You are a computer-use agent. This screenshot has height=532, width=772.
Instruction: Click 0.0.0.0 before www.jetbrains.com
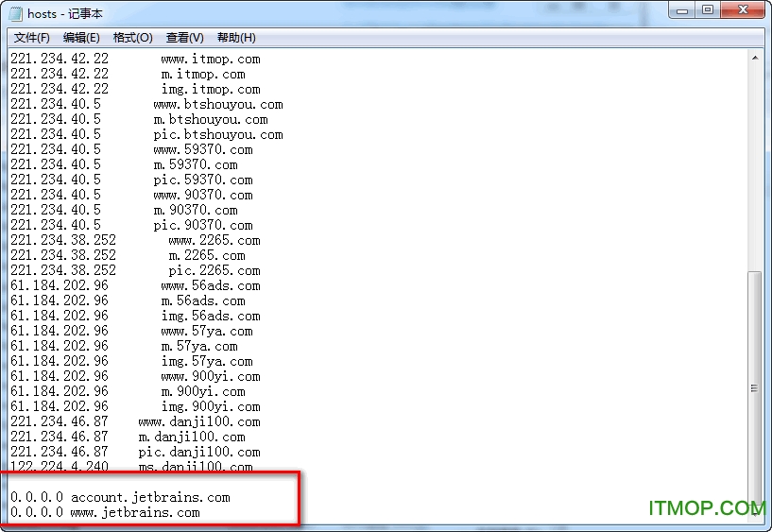tap(37, 512)
